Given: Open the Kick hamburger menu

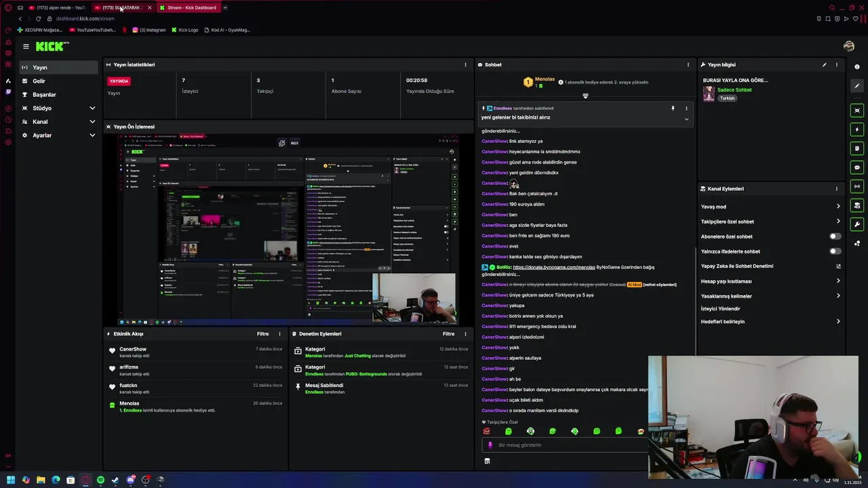Looking at the screenshot, I should [26, 46].
